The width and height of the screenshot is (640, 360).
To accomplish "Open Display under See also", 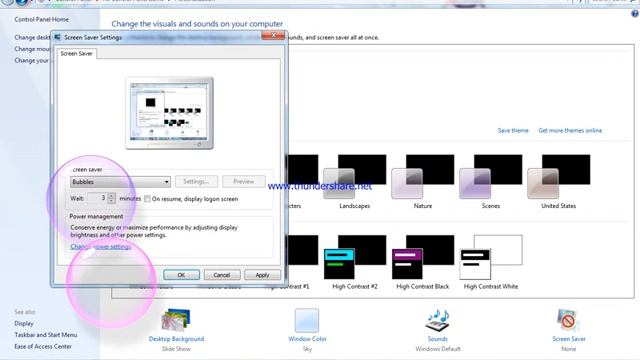I will point(24,323).
